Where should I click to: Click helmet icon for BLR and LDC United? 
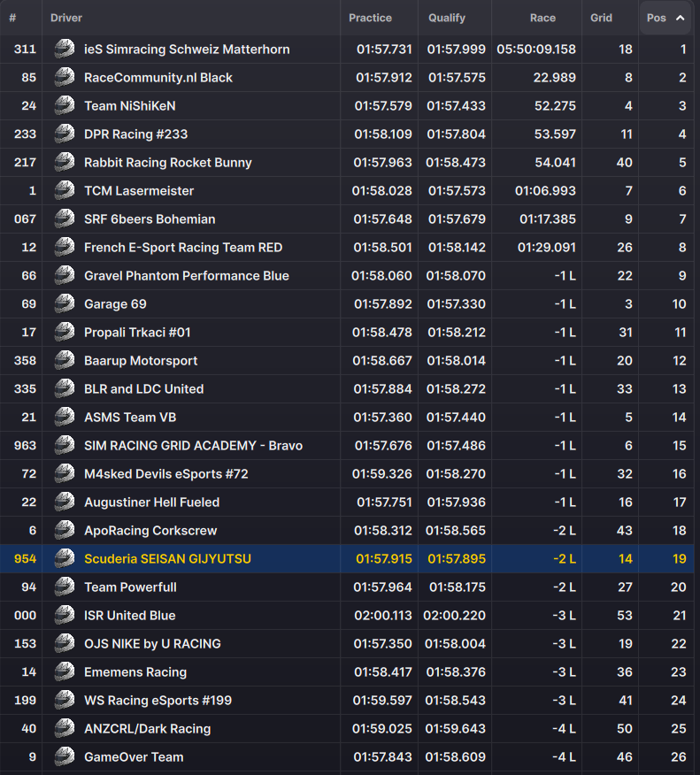(x=65, y=388)
